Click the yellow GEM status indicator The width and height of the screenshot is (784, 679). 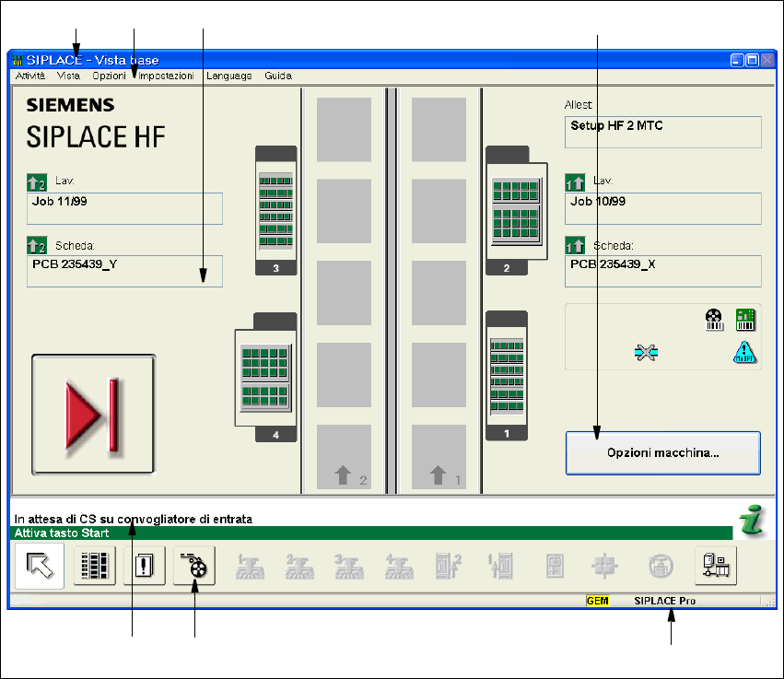pyautogui.click(x=598, y=601)
